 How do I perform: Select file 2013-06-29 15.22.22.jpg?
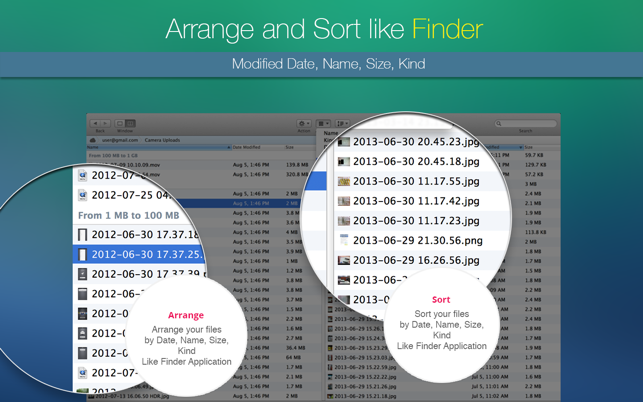click(x=365, y=377)
